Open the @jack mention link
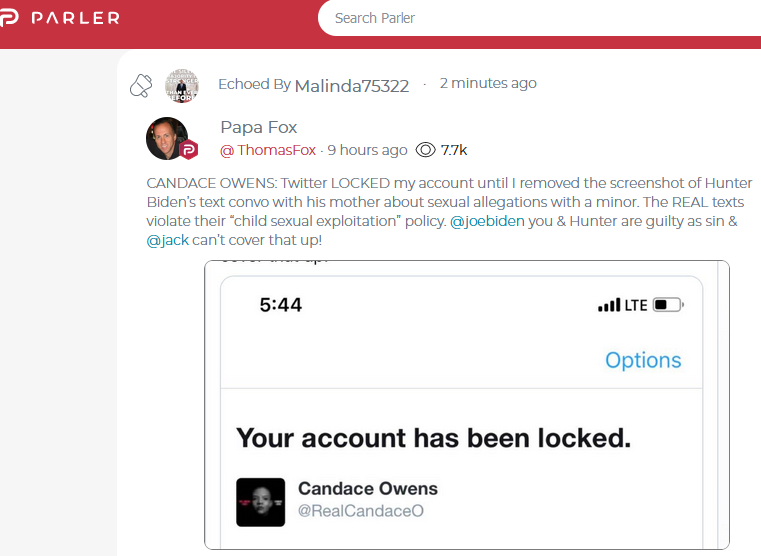The width and height of the screenshot is (761, 556). point(168,240)
